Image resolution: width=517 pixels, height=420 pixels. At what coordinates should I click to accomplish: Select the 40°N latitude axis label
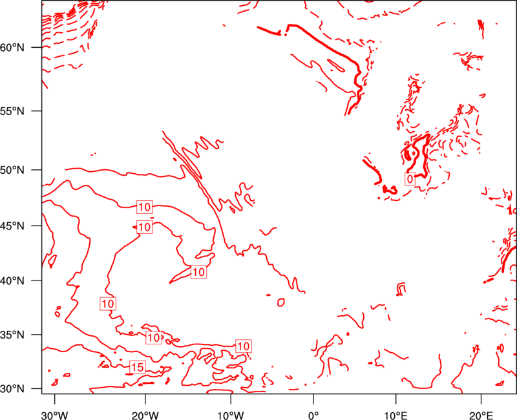(12, 281)
